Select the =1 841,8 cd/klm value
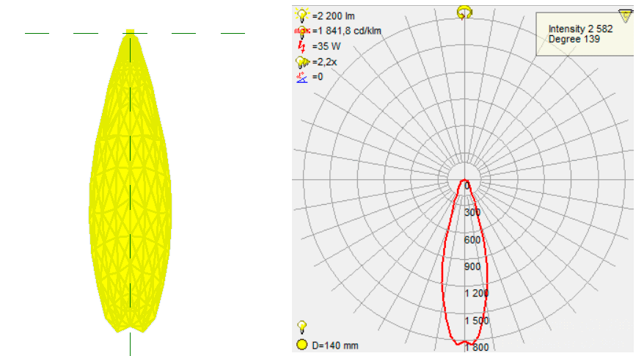 (346, 31)
